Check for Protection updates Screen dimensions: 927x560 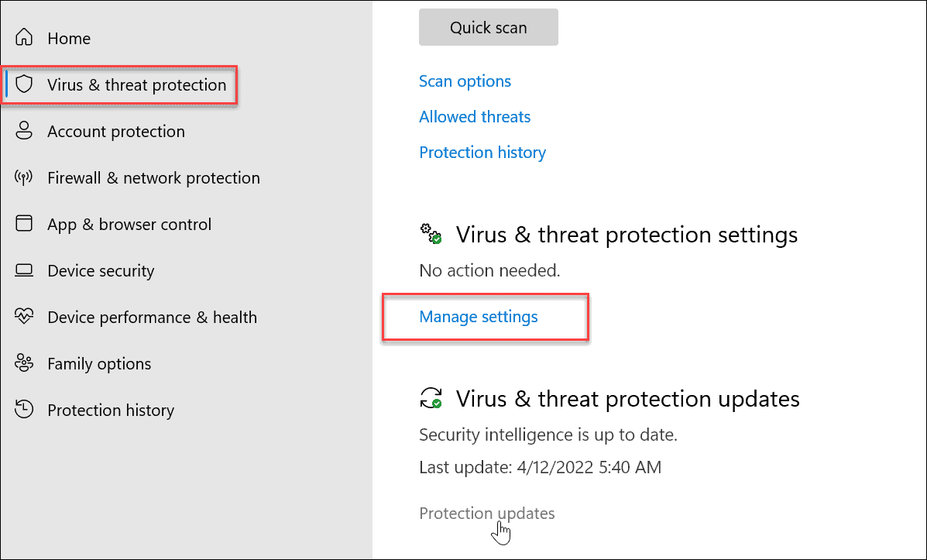click(x=486, y=513)
